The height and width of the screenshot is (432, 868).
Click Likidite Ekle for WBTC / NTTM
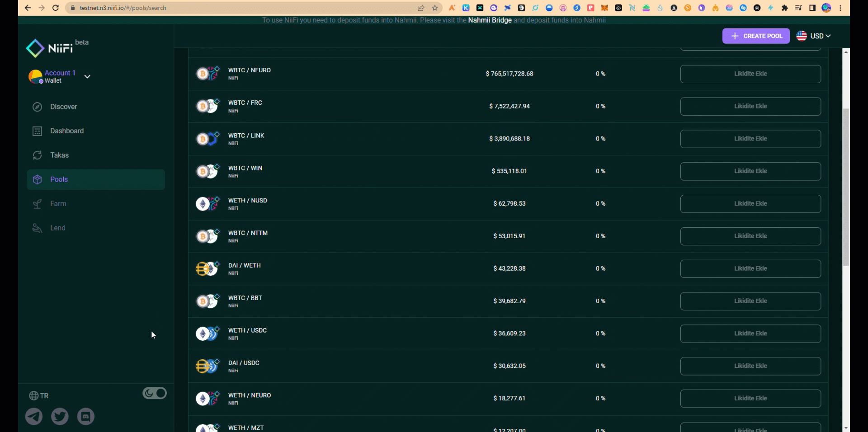tap(750, 236)
